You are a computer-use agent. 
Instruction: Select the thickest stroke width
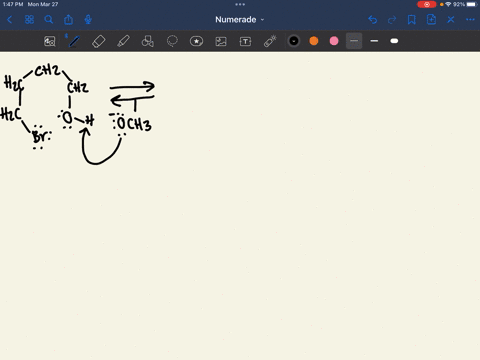[394, 41]
